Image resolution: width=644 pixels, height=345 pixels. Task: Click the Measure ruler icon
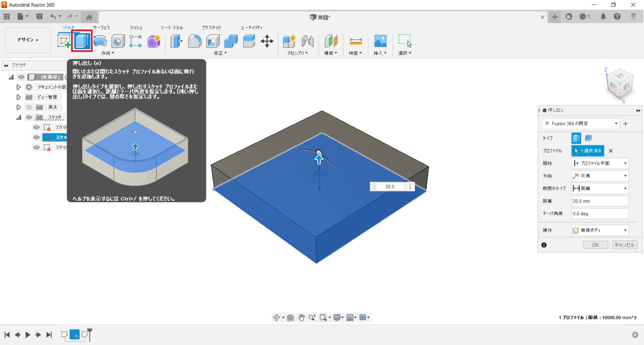[x=356, y=41]
